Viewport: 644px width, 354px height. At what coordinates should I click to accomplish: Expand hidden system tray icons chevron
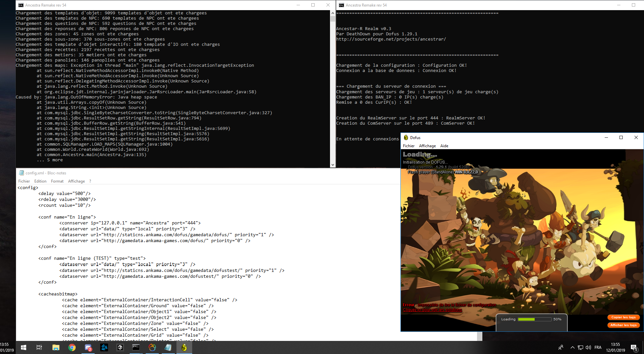(572, 347)
